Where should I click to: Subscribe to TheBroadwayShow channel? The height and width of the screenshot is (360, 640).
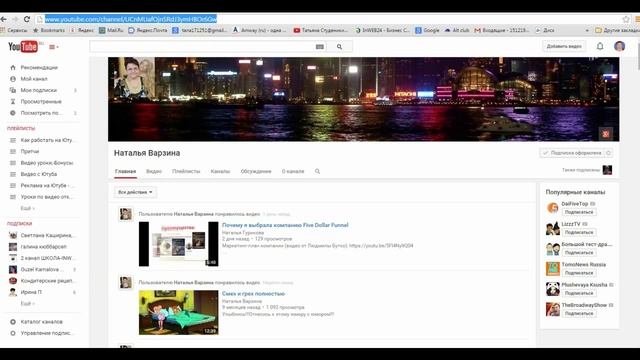579,313
